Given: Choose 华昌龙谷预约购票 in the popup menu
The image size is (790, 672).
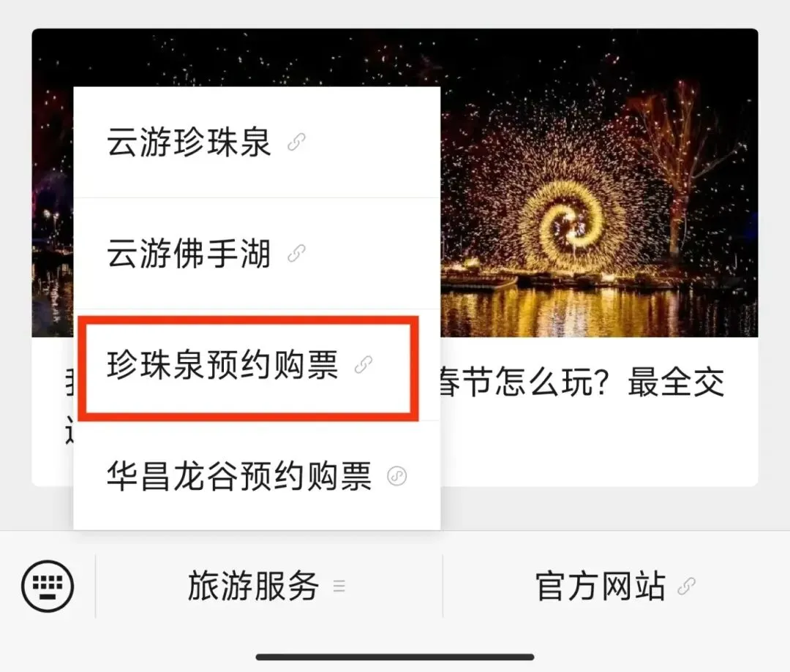Looking at the screenshot, I should click(x=257, y=476).
